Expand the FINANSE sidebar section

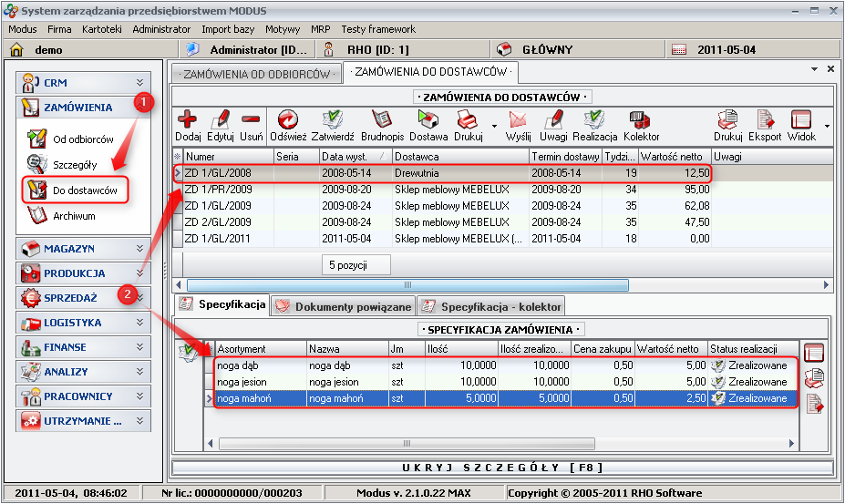tap(82, 347)
